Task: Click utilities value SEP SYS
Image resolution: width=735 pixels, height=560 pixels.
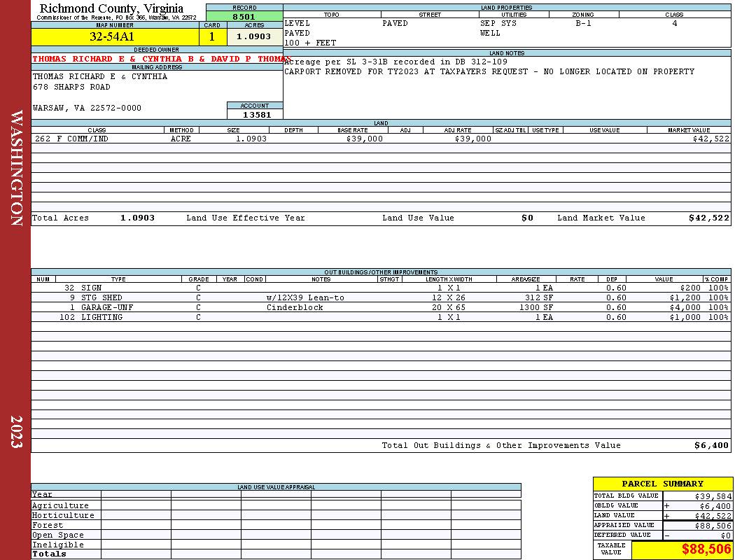Action: click(x=498, y=23)
